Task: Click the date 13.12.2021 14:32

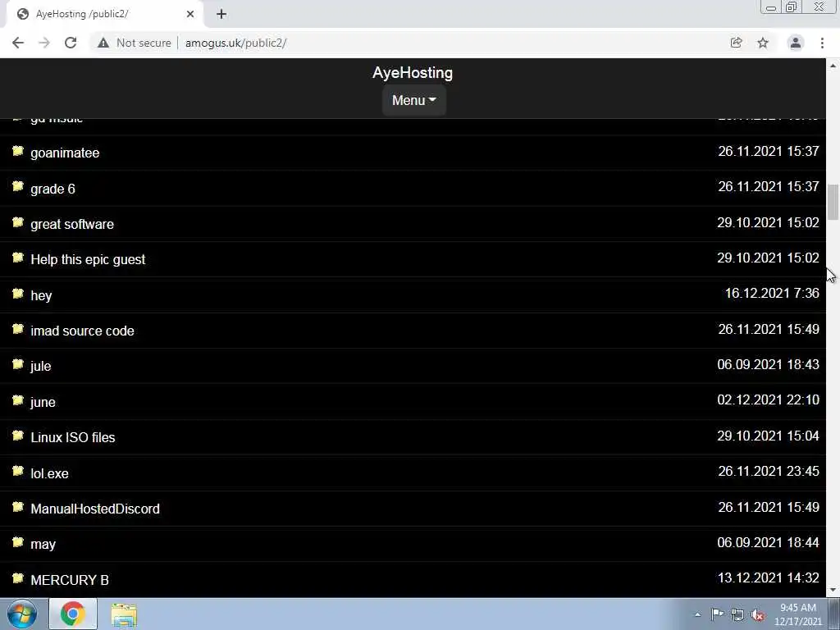Action: click(768, 578)
